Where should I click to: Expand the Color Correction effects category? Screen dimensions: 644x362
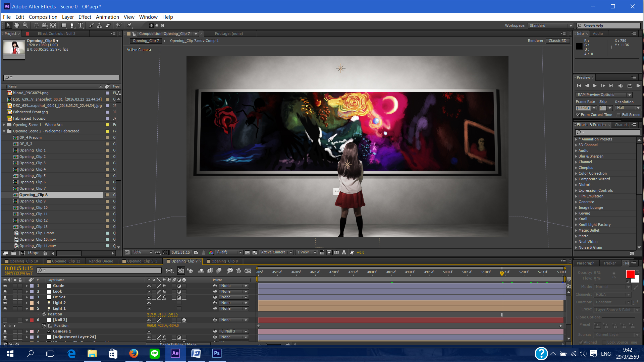(576, 173)
